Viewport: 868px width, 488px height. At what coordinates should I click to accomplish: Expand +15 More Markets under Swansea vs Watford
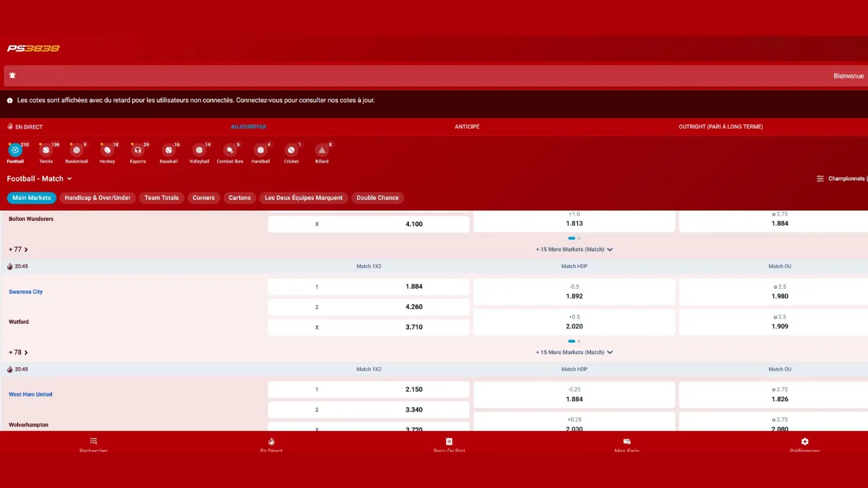point(574,352)
